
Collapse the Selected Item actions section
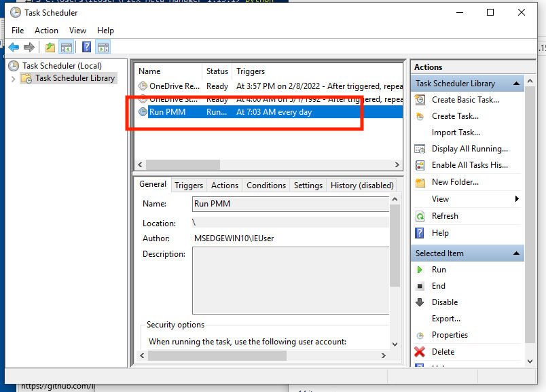point(516,253)
